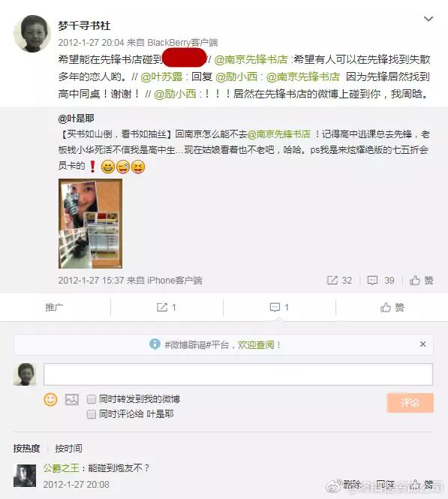Viewport: 448px width, 499px height.
Task: Sort comments by 按热度
Action: [x=26, y=449]
